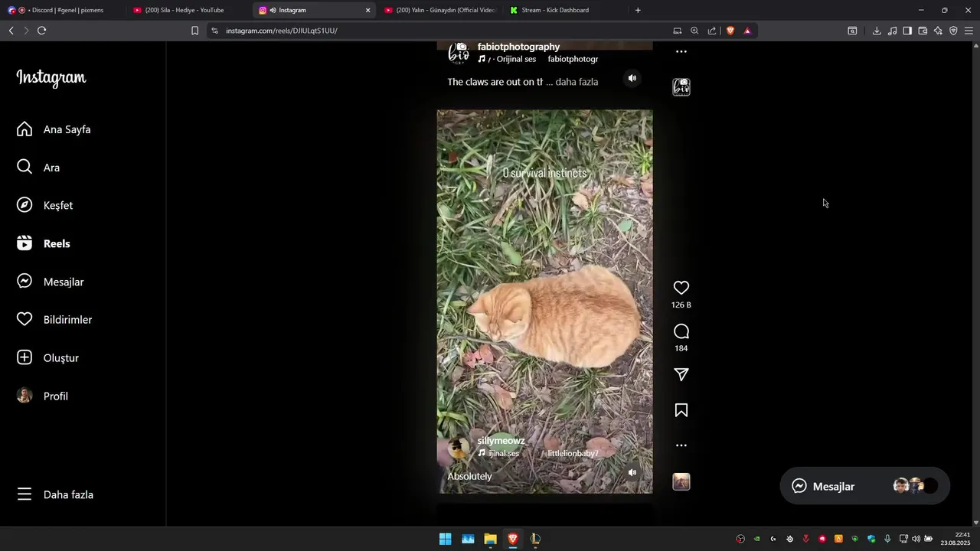Open the media control music note icon
Viewport: 980px width, 551px height.
click(x=892, y=31)
